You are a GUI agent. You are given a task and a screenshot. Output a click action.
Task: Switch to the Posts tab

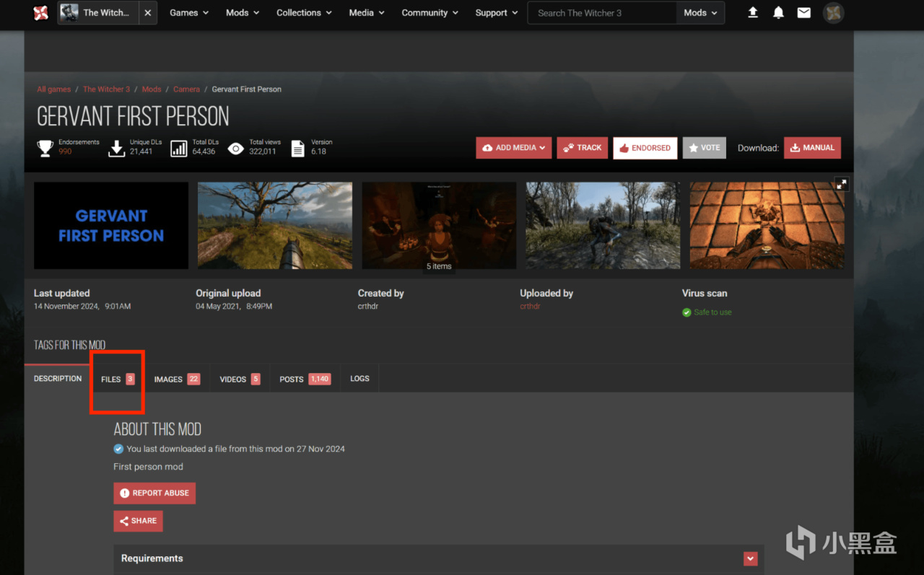click(x=305, y=379)
